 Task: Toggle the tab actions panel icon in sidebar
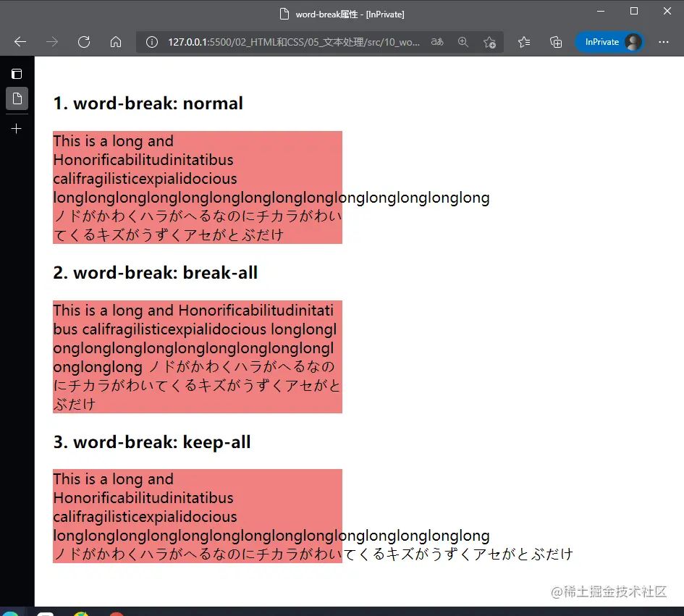point(16,73)
